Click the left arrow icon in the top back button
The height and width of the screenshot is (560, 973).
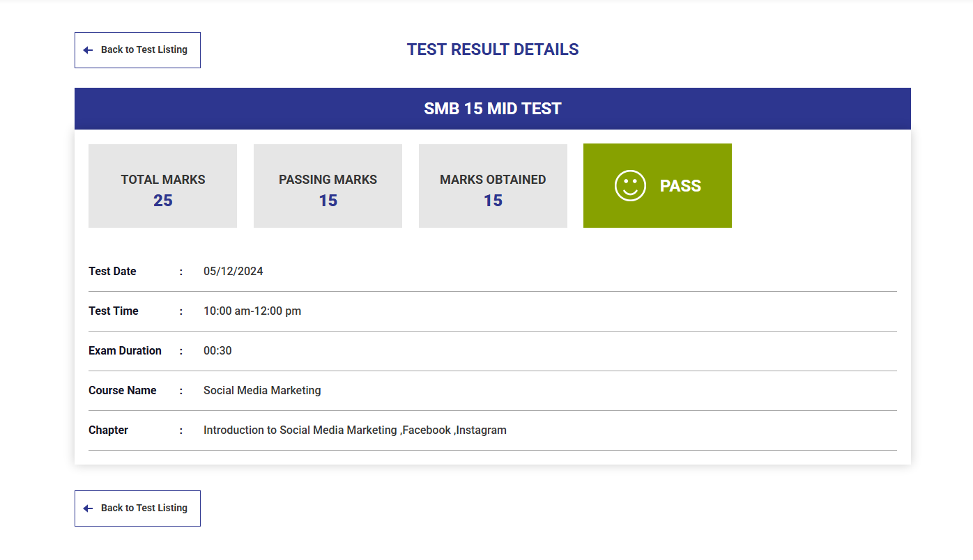[x=88, y=50]
